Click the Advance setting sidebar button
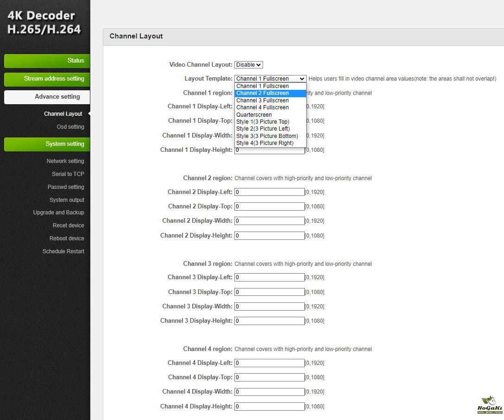 click(47, 97)
